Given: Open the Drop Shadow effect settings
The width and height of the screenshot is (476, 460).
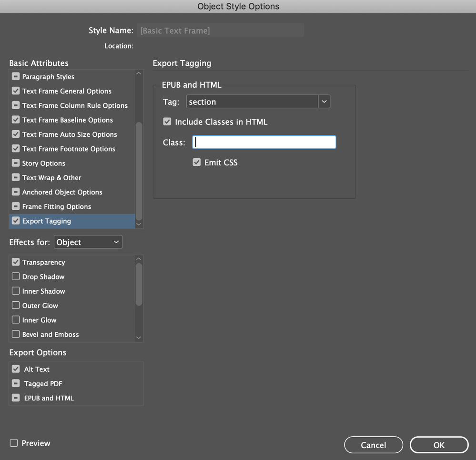Looking at the screenshot, I should [43, 276].
